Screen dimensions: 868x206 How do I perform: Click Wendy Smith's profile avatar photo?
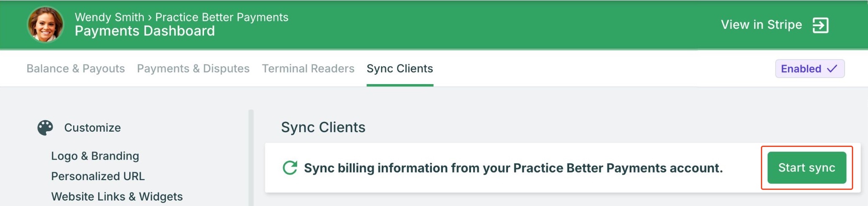[45, 25]
